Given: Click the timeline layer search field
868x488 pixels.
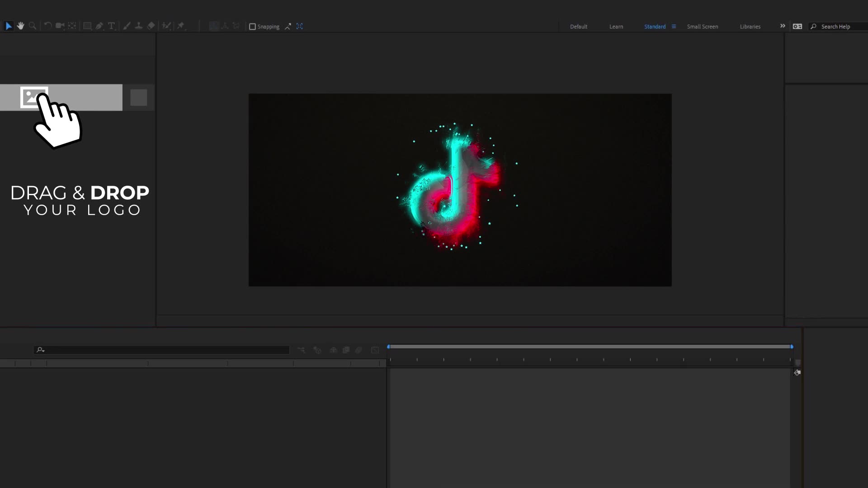Looking at the screenshot, I should (x=161, y=350).
